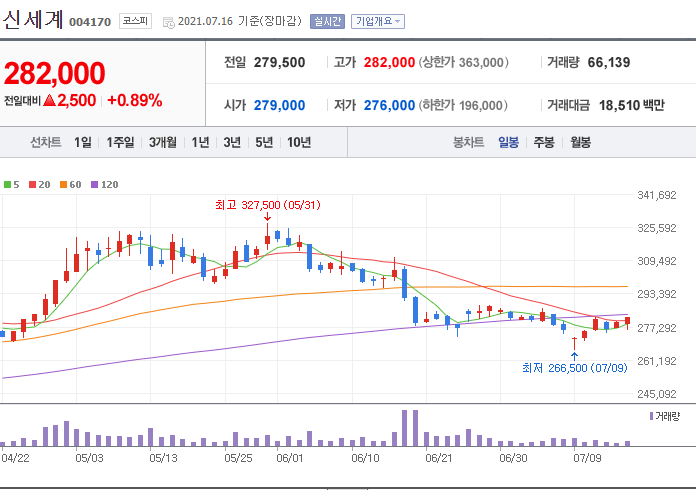Viewport: 696px width, 490px height.
Task: Click the purple 거래량 volume legend
Action: pyautogui.click(x=664, y=416)
